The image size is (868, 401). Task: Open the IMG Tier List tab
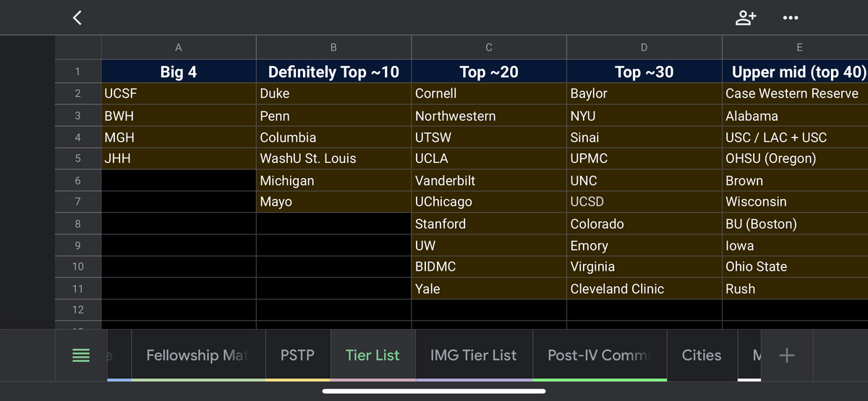click(473, 355)
